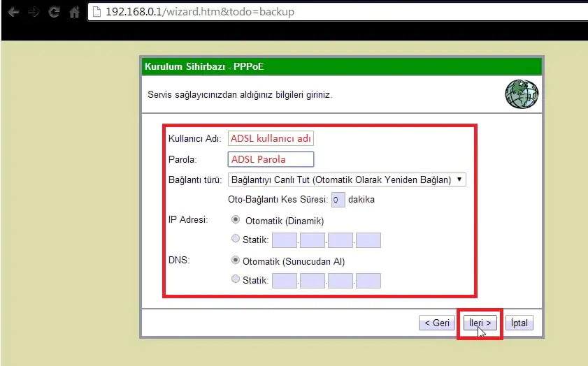Click the İleri > button

tap(480, 323)
